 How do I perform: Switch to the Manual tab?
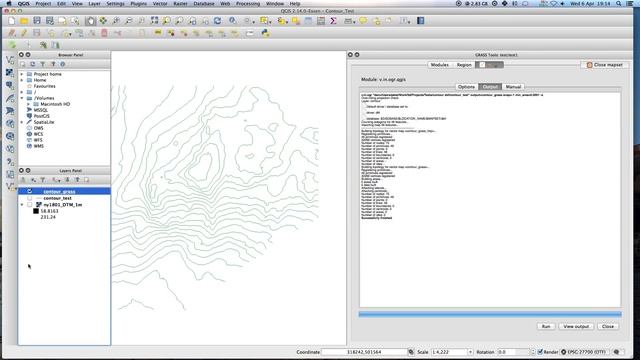coord(513,87)
